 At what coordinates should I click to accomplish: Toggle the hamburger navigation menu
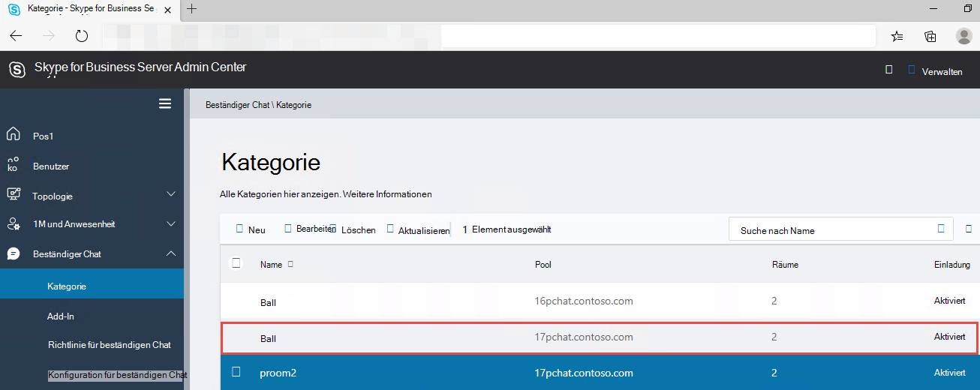point(165,104)
